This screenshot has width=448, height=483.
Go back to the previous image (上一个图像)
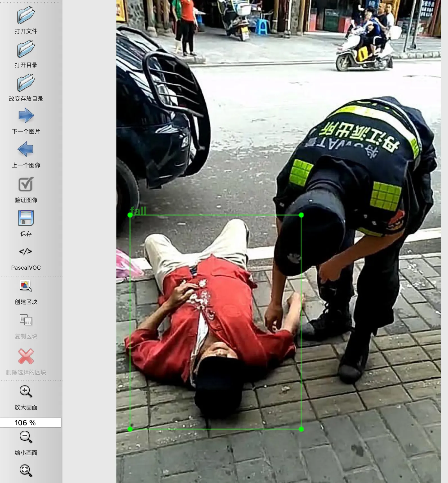pyautogui.click(x=26, y=149)
